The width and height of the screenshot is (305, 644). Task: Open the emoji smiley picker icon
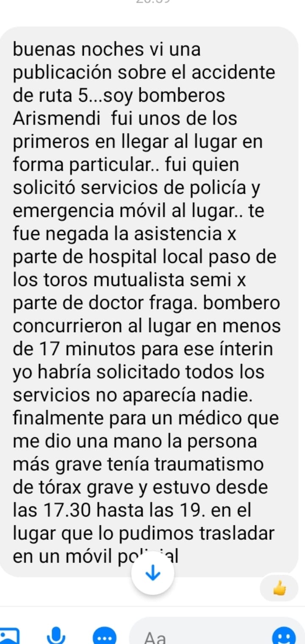click(x=283, y=636)
